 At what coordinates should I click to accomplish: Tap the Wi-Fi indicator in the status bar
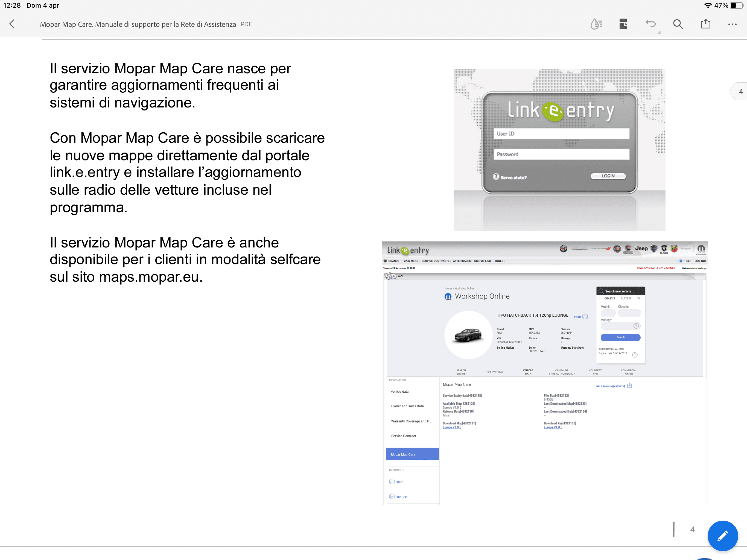click(708, 5)
